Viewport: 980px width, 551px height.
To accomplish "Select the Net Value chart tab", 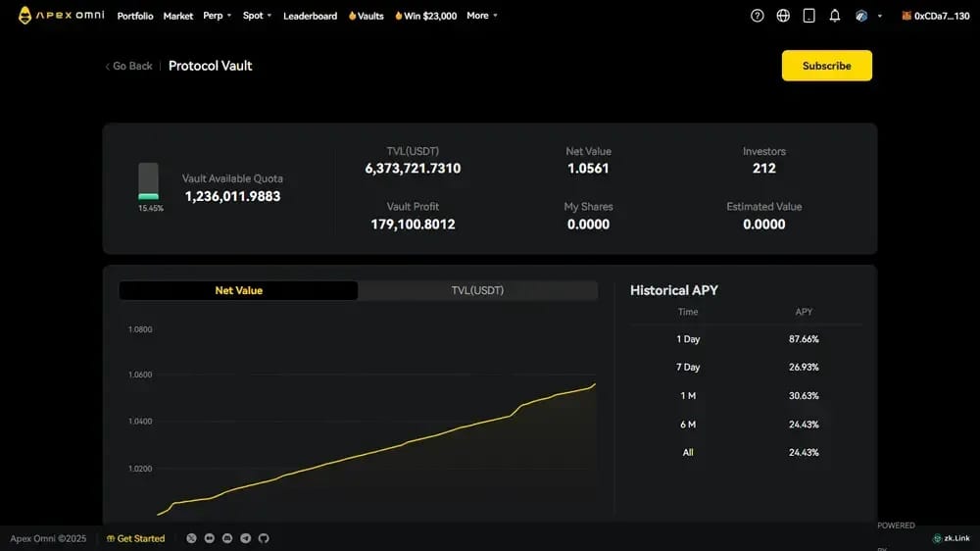I will (239, 290).
